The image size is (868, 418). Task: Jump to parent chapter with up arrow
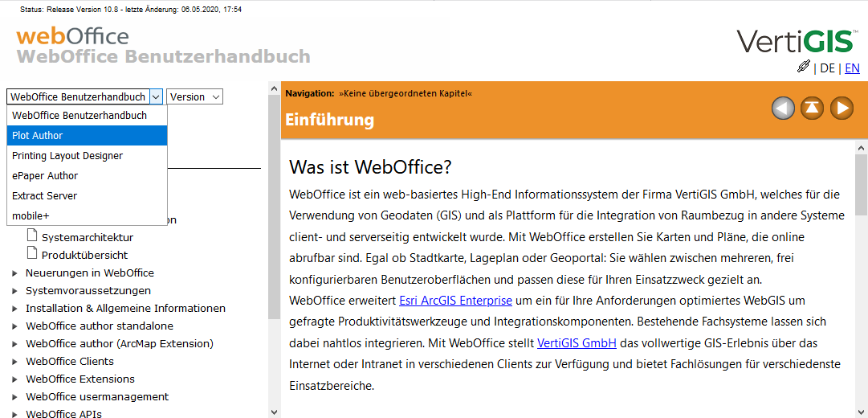pos(812,108)
